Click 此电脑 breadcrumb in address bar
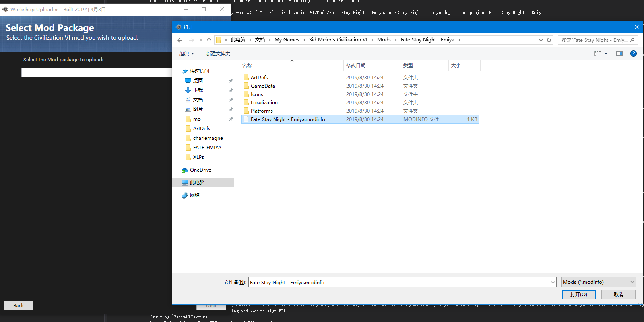The width and height of the screenshot is (644, 322). pyautogui.click(x=238, y=40)
